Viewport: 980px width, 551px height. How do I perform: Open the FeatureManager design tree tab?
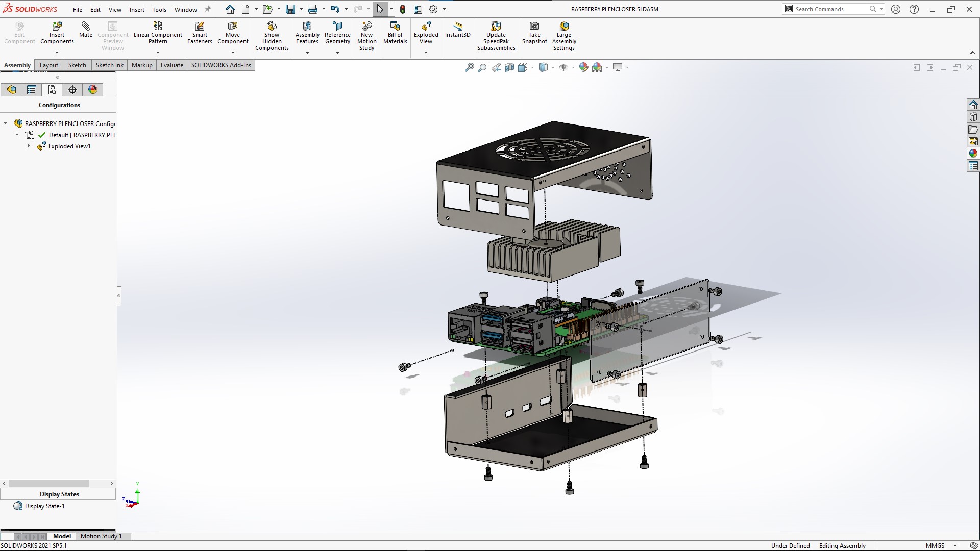[x=11, y=90]
